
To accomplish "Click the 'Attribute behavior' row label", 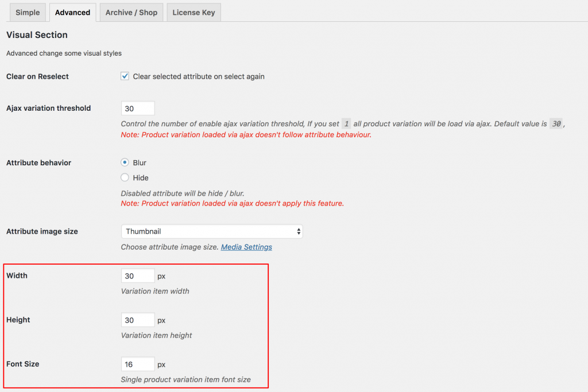I will coord(38,163).
